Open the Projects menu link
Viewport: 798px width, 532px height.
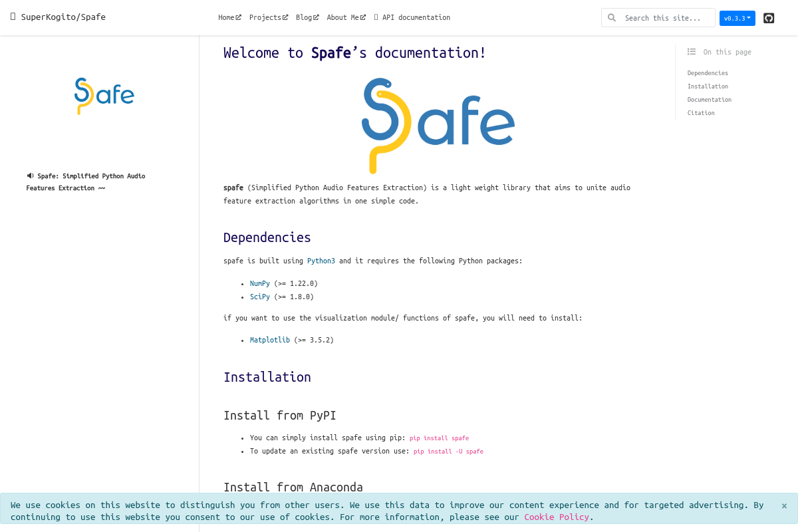[268, 17]
